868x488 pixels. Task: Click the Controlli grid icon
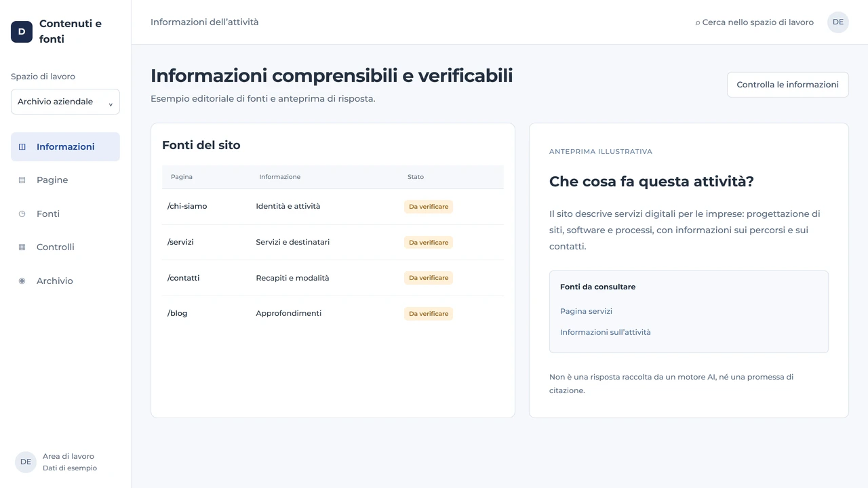22,247
